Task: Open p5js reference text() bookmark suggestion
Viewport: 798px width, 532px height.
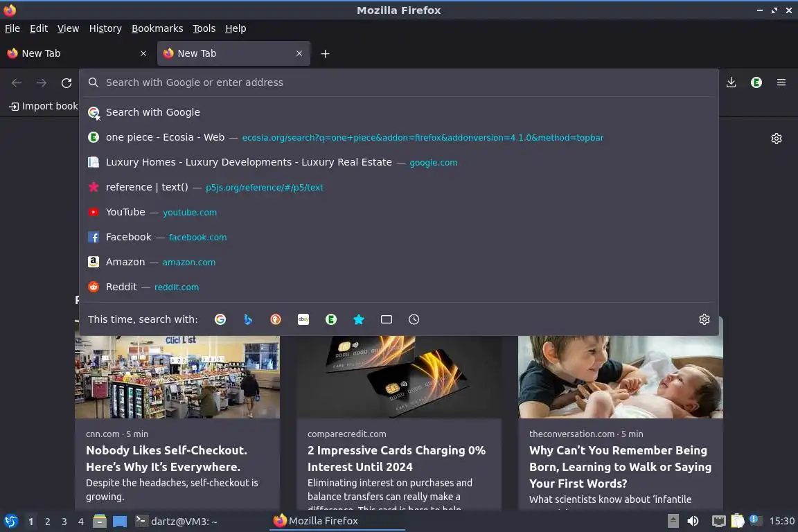Action: (398, 187)
